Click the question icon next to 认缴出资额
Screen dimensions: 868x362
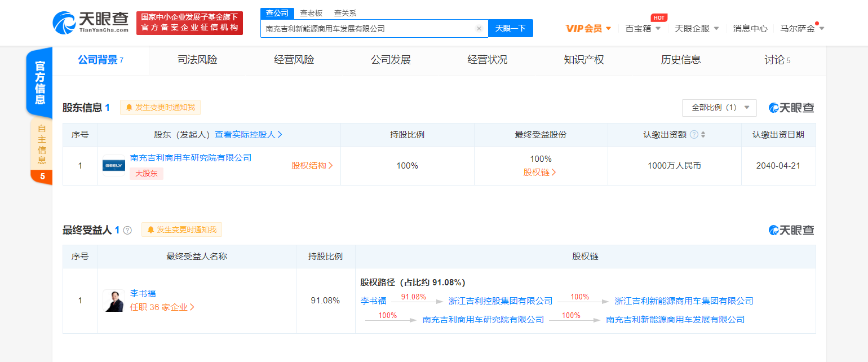(x=694, y=135)
